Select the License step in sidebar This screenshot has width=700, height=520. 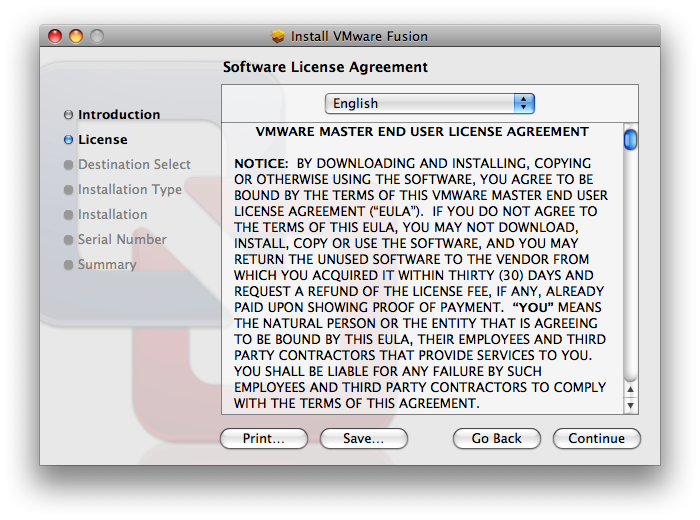pyautogui.click(x=103, y=140)
